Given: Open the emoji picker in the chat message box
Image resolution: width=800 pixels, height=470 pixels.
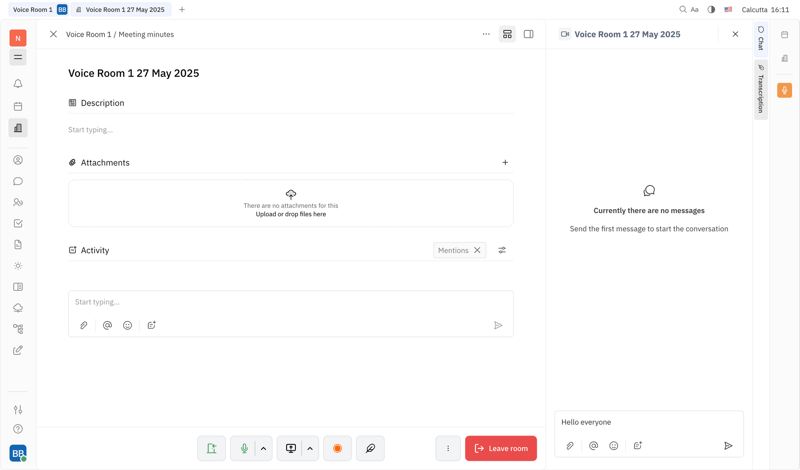Looking at the screenshot, I should (x=614, y=446).
